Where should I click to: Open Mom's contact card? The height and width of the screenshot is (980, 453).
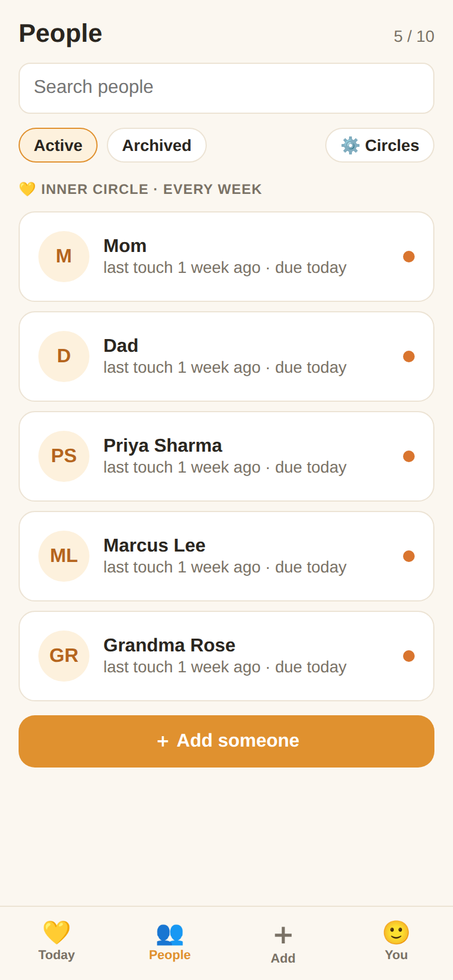pyautogui.click(x=227, y=257)
